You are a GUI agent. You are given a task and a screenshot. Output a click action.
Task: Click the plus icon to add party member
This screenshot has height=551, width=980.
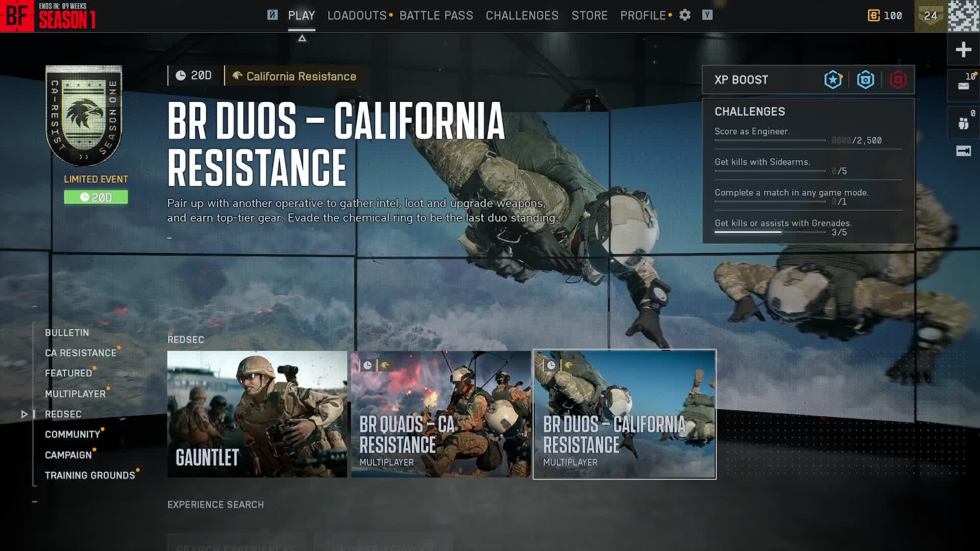pyautogui.click(x=963, y=49)
